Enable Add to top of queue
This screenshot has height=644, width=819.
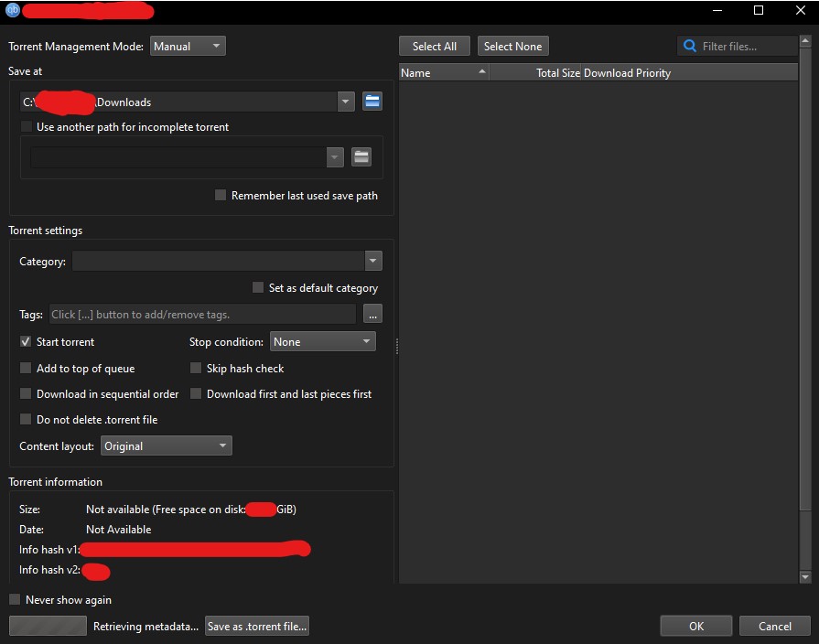click(x=25, y=369)
